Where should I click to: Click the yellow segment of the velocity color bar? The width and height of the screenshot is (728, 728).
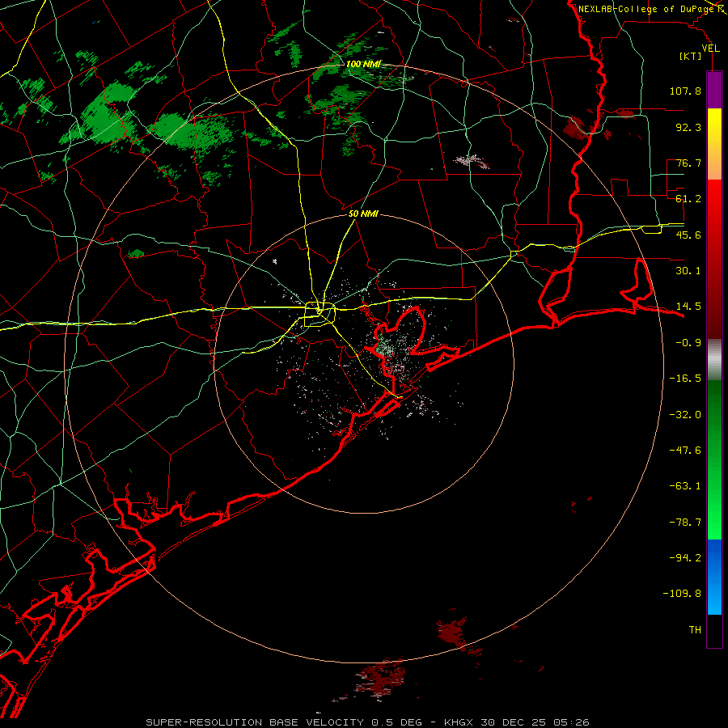(x=714, y=144)
